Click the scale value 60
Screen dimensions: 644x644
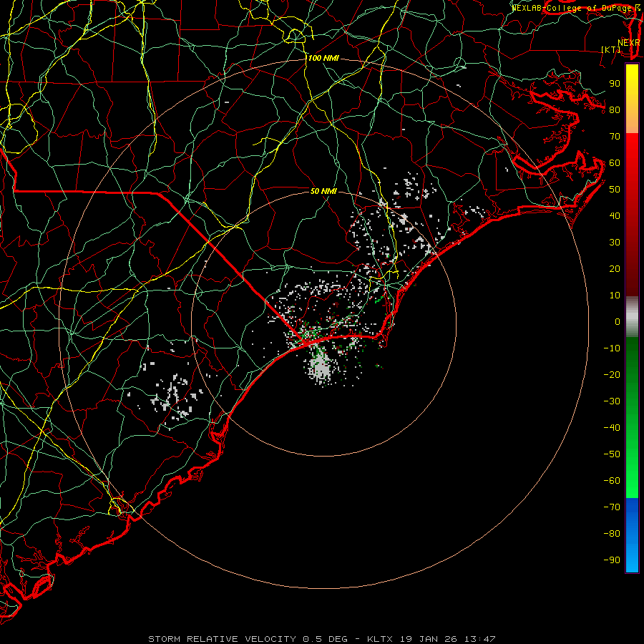click(x=615, y=162)
